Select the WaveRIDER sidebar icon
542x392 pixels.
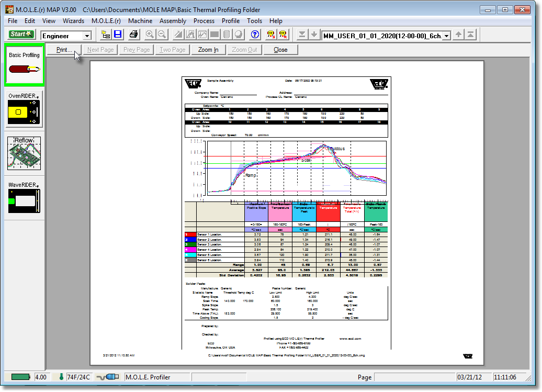pyautogui.click(x=24, y=197)
